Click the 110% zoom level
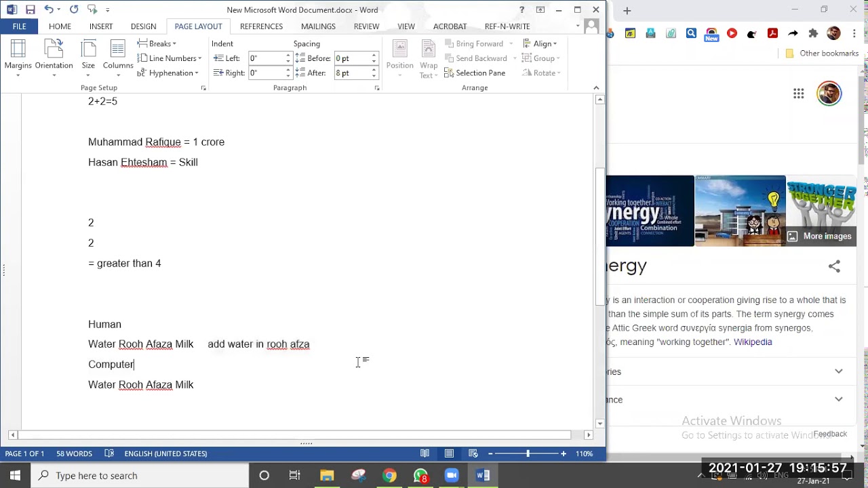The width and height of the screenshot is (868, 488). point(585,453)
